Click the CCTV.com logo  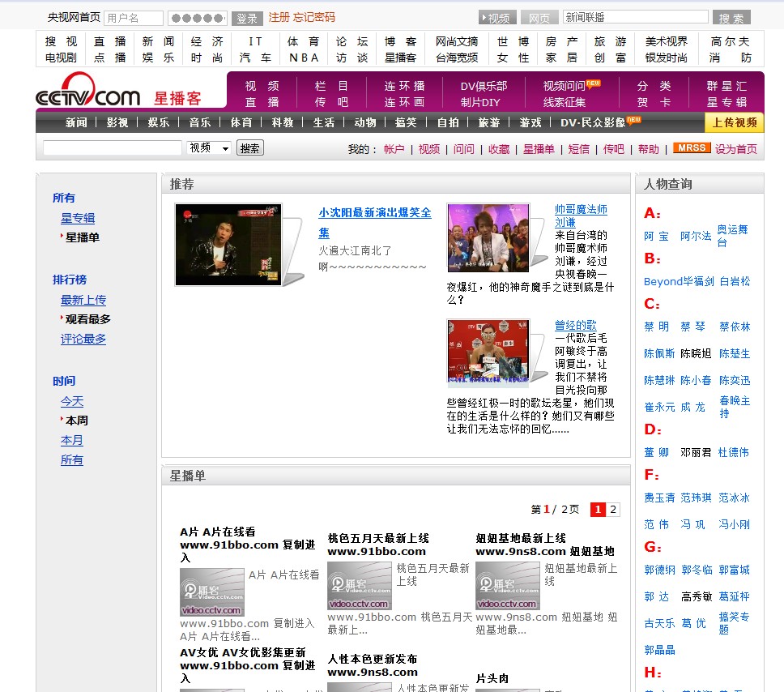pyautogui.click(x=88, y=90)
